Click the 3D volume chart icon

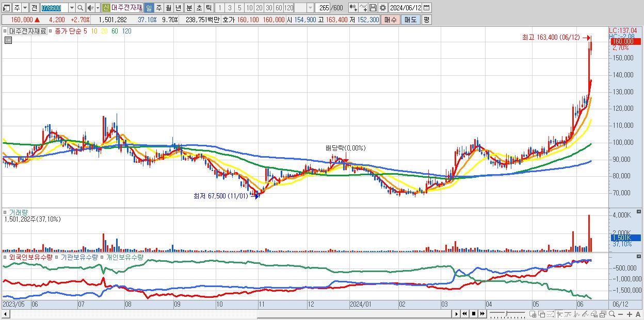(594, 314)
